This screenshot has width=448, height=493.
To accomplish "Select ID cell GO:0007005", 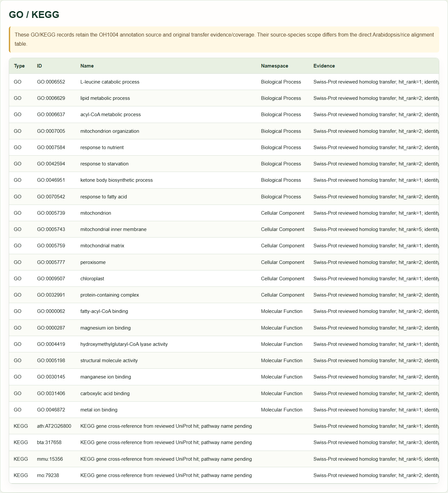I will click(51, 131).
